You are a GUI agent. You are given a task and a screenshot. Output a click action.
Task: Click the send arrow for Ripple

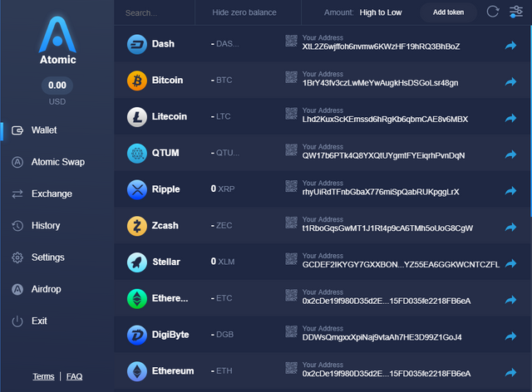(x=510, y=191)
